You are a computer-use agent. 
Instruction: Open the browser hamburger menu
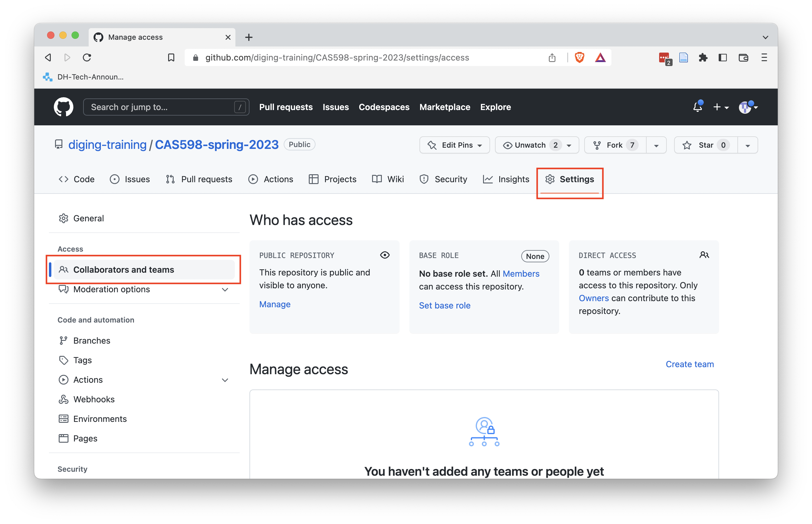(764, 57)
